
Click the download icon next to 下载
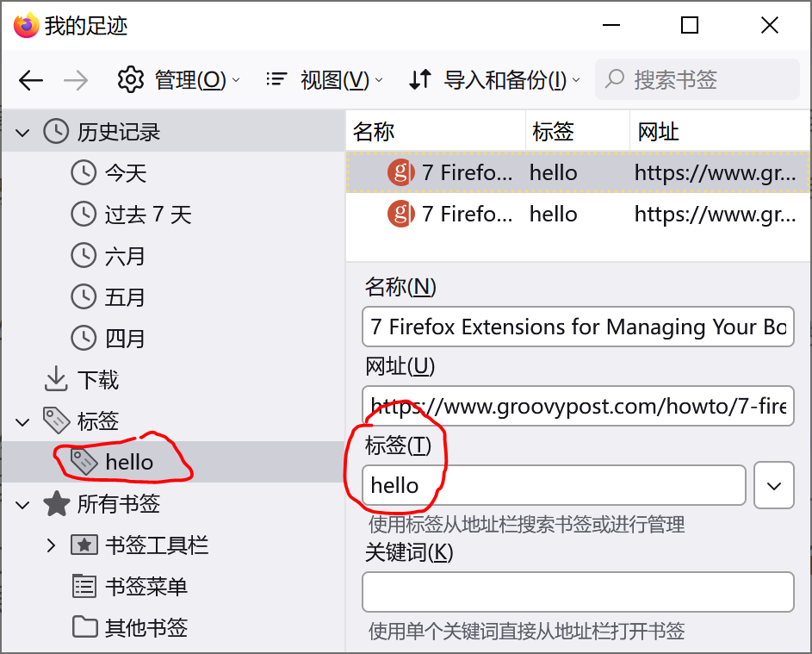click(56, 379)
